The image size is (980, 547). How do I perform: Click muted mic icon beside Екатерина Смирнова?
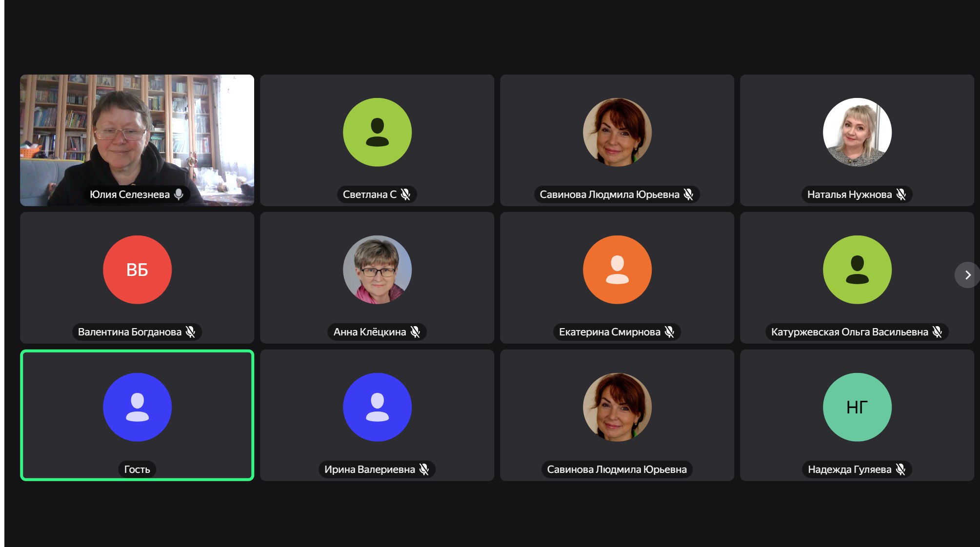(x=669, y=332)
